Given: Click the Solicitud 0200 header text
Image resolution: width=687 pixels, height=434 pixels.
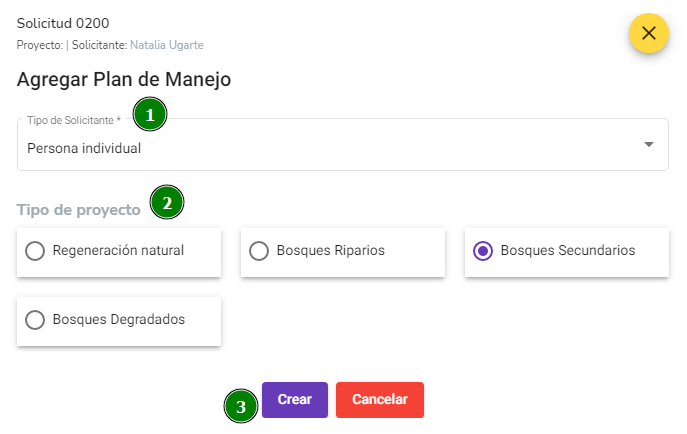Looking at the screenshot, I should (x=63, y=23).
